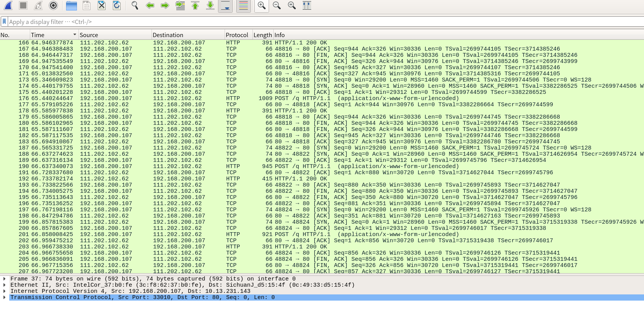
Task: Jump to the last packet
Action: pyautogui.click(x=210, y=5)
